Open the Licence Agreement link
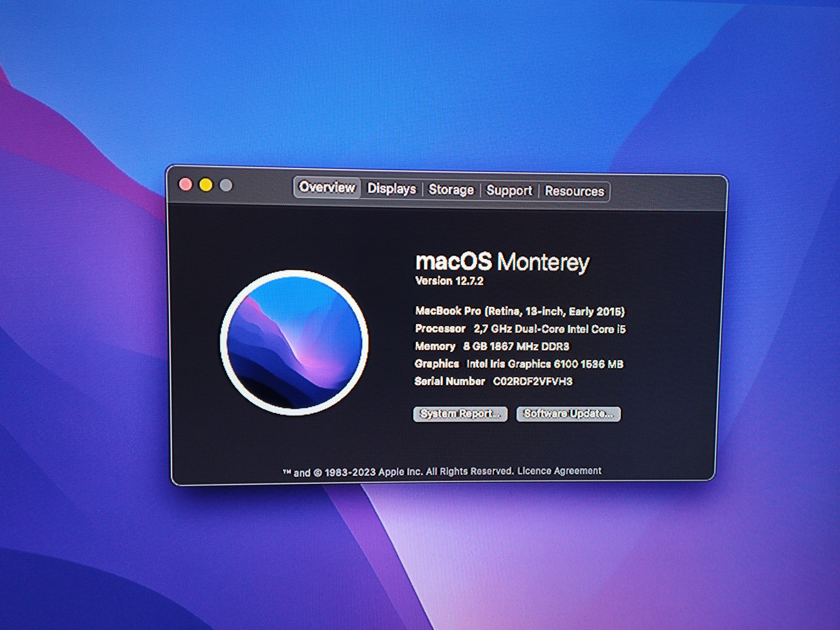Image resolution: width=840 pixels, height=630 pixels. tap(559, 471)
